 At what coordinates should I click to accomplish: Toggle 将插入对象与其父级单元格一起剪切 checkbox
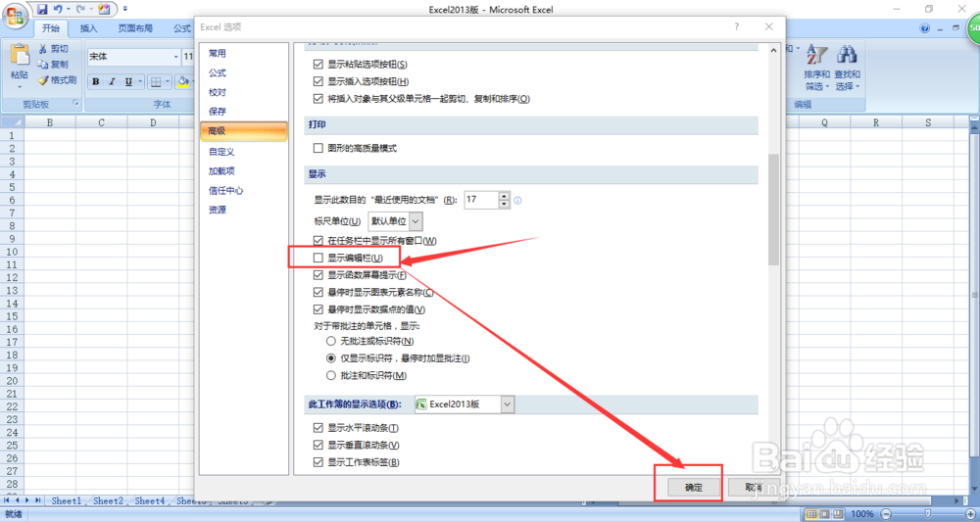[318, 99]
